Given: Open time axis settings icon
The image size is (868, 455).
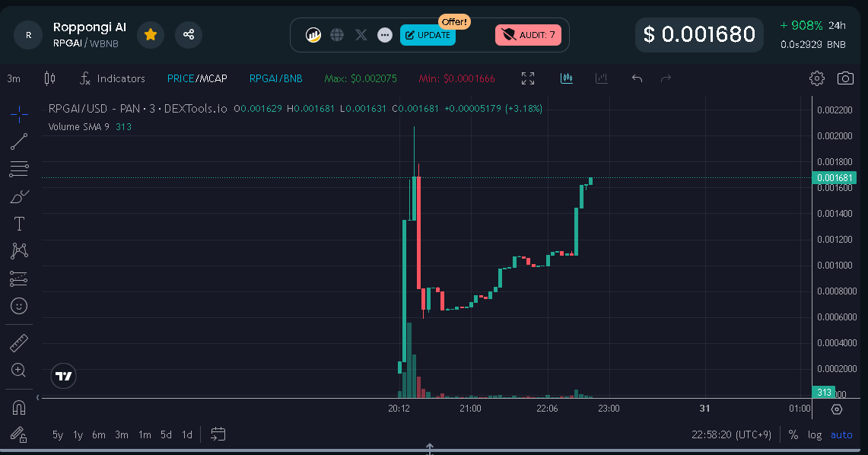Looking at the screenshot, I should [x=837, y=409].
